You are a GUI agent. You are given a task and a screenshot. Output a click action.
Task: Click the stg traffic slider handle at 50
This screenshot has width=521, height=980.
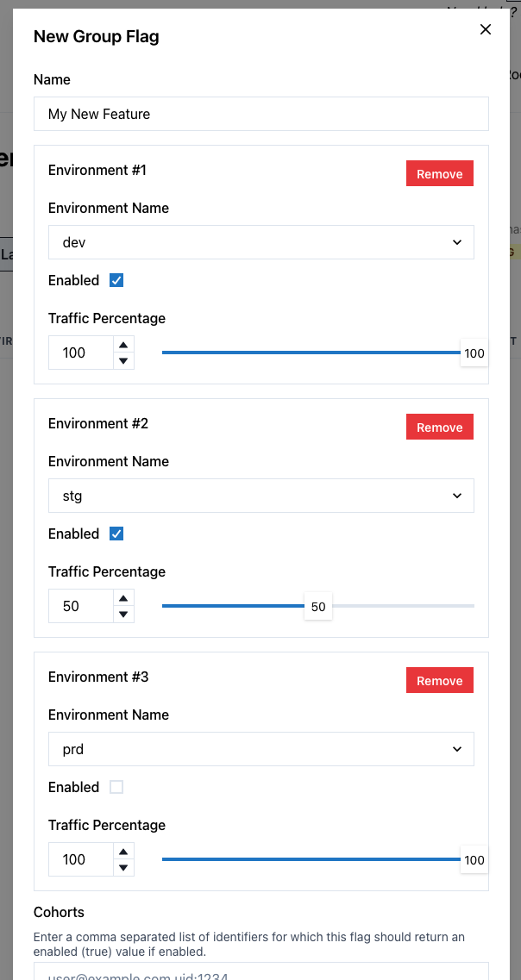coord(318,607)
